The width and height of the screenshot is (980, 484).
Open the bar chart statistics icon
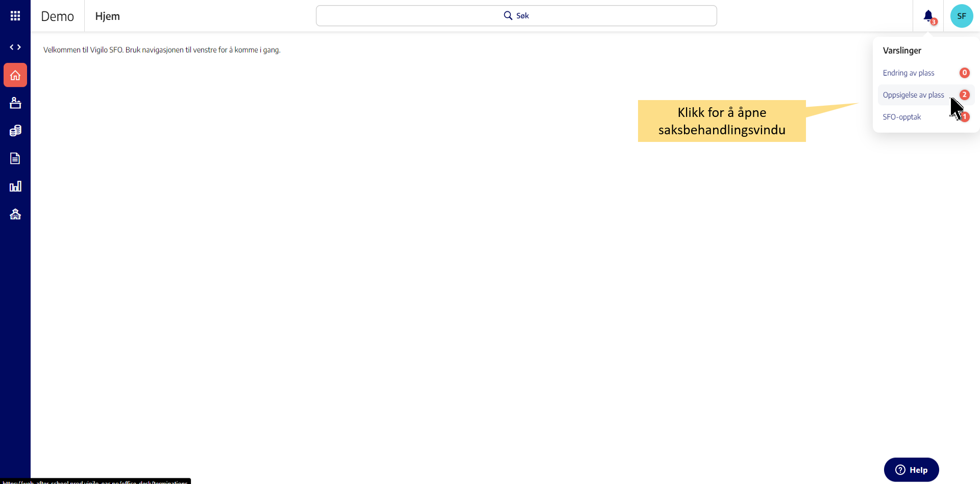(15, 186)
